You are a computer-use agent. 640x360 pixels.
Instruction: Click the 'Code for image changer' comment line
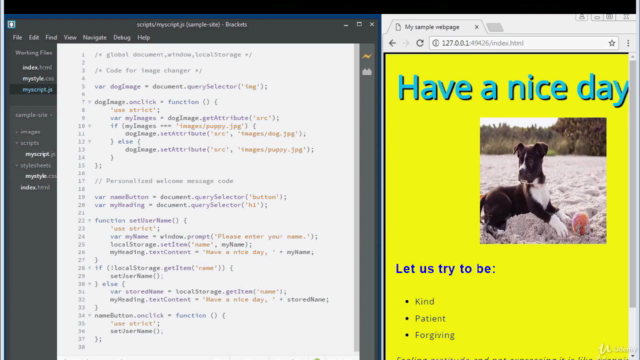tap(148, 71)
